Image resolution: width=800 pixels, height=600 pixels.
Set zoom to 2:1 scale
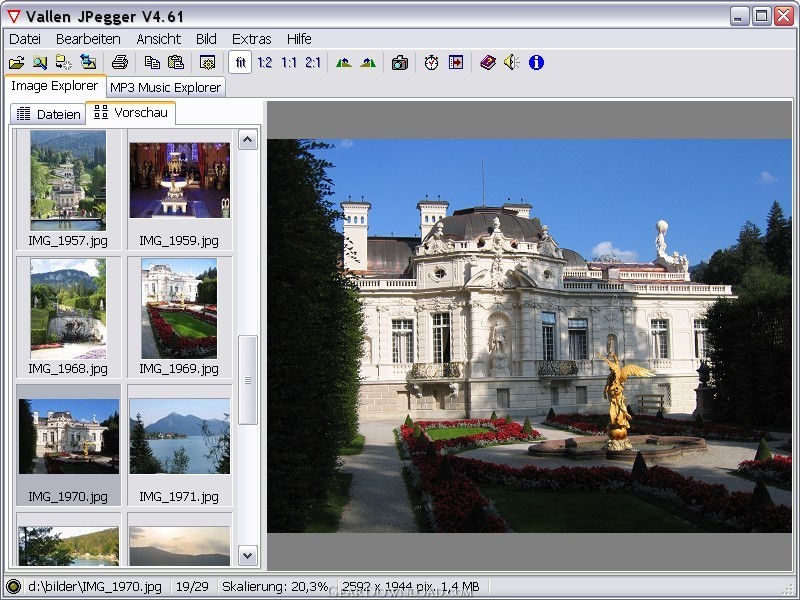point(313,62)
